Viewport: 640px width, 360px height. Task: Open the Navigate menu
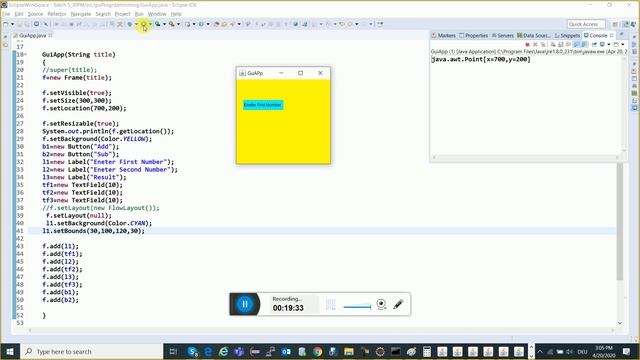[x=81, y=14]
